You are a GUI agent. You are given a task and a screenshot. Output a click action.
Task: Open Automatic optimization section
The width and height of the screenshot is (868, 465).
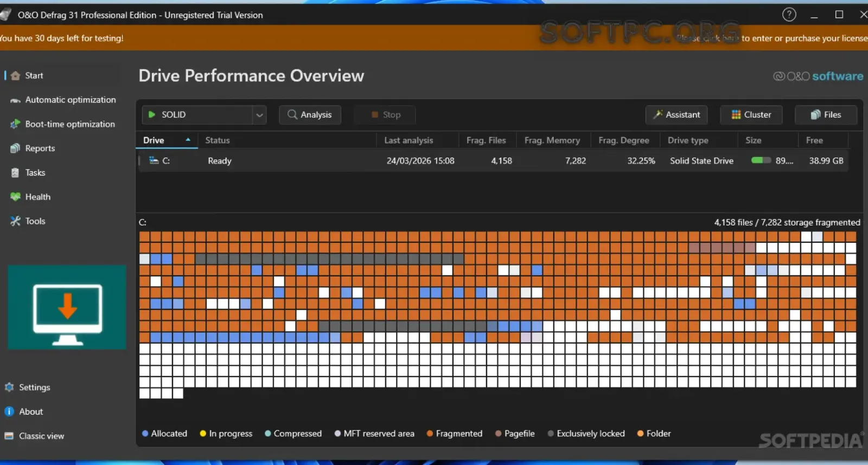pyautogui.click(x=71, y=100)
